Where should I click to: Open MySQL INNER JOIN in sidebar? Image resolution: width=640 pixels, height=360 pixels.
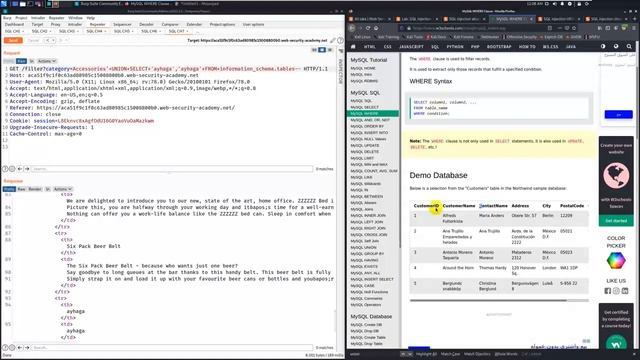click(368, 216)
